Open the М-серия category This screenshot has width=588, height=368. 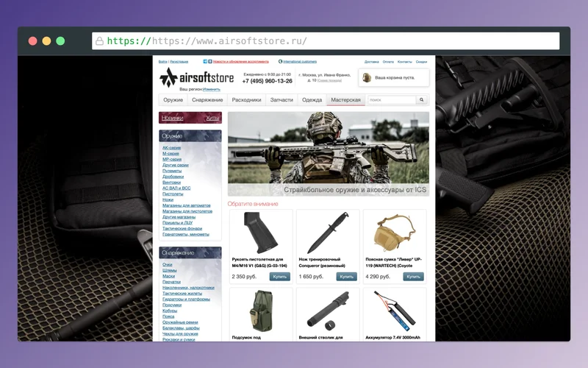point(171,153)
